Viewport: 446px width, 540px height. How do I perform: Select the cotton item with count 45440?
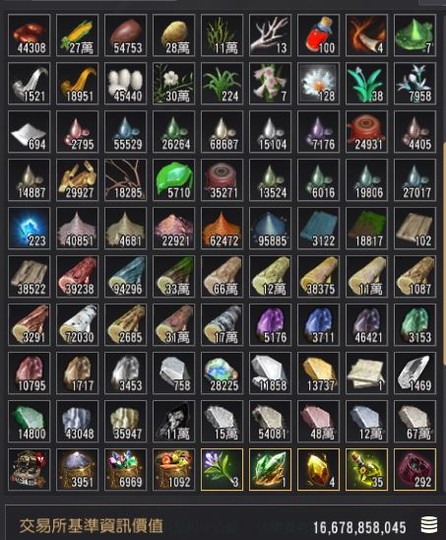[x=126, y=83]
